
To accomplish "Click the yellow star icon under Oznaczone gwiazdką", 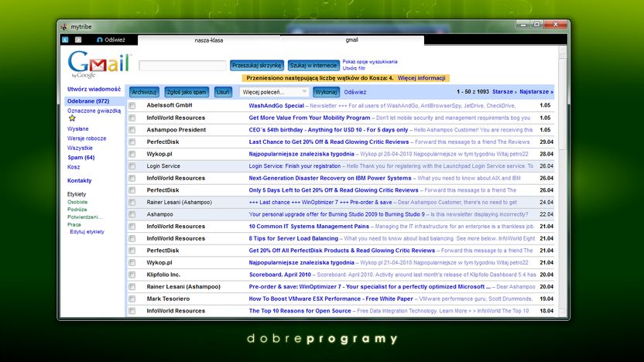I will (x=72, y=118).
